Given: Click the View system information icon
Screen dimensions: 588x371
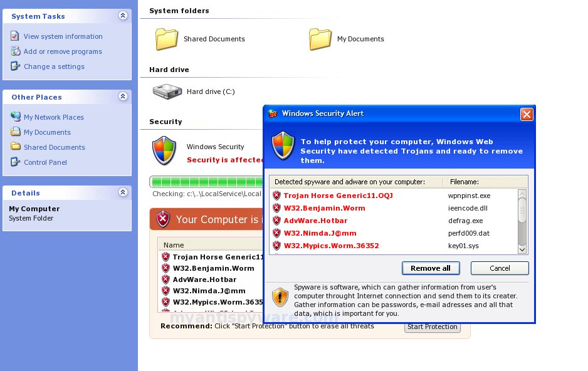Looking at the screenshot, I should tap(14, 36).
